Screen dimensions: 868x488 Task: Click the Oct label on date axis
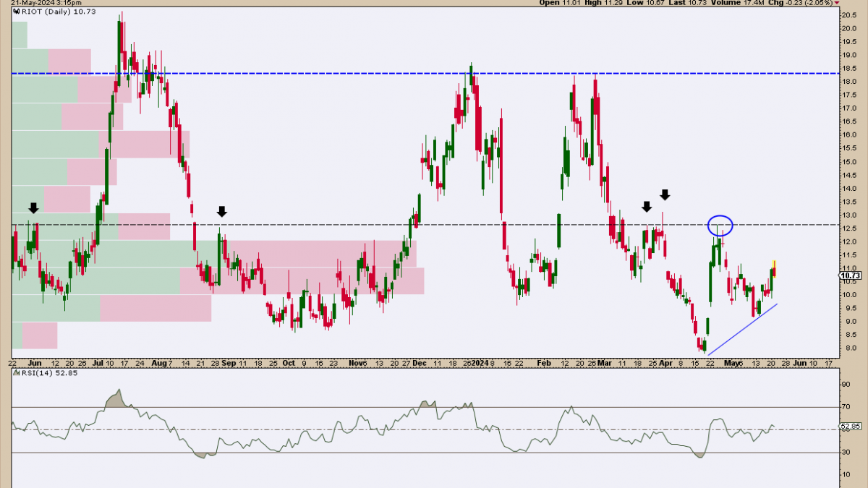(x=289, y=362)
